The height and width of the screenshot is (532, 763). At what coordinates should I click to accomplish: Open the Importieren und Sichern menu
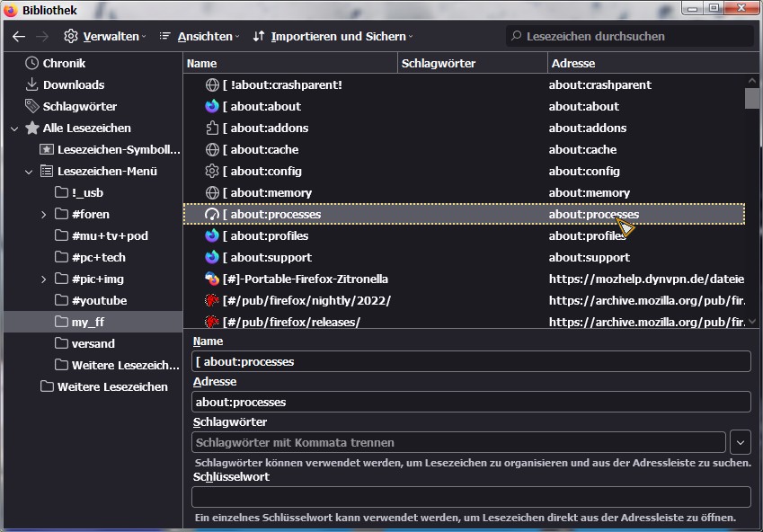(333, 37)
